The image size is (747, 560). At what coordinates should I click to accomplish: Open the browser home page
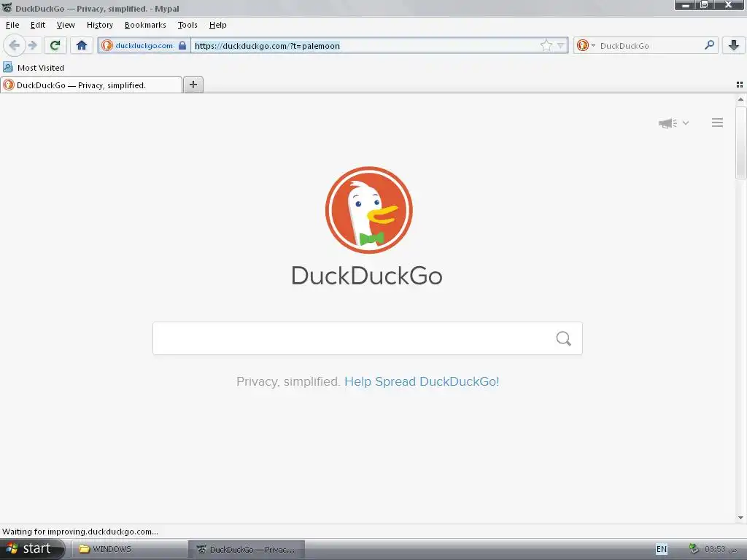82,46
